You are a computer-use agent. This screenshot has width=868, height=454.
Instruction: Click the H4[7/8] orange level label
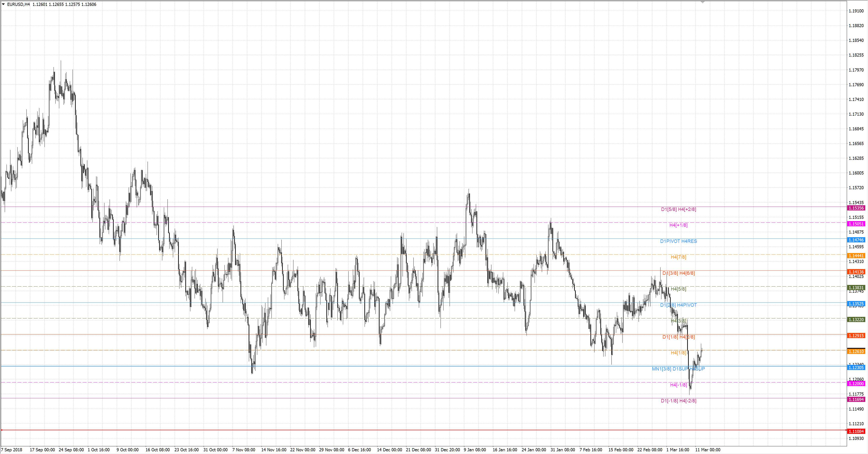point(678,257)
